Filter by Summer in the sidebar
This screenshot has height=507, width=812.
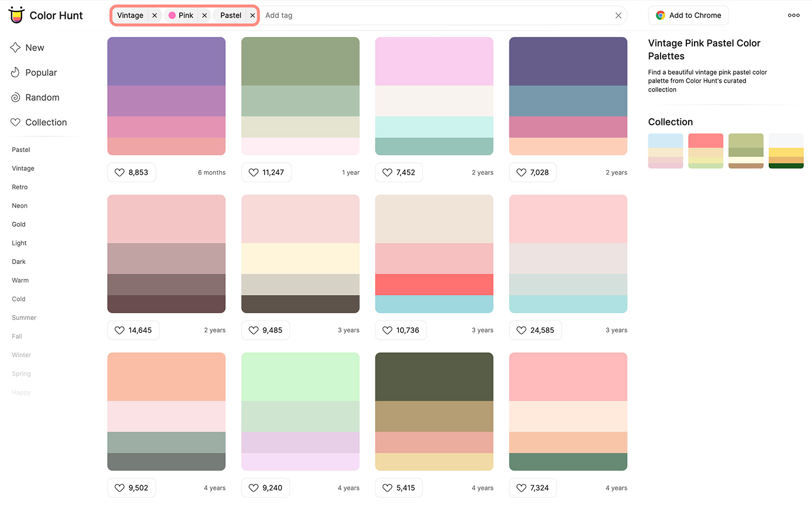(x=24, y=318)
